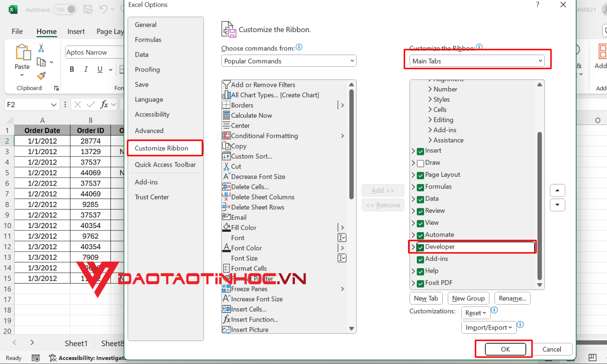This screenshot has height=364, width=607.
Task: Click OK to confirm options
Action: point(505,349)
